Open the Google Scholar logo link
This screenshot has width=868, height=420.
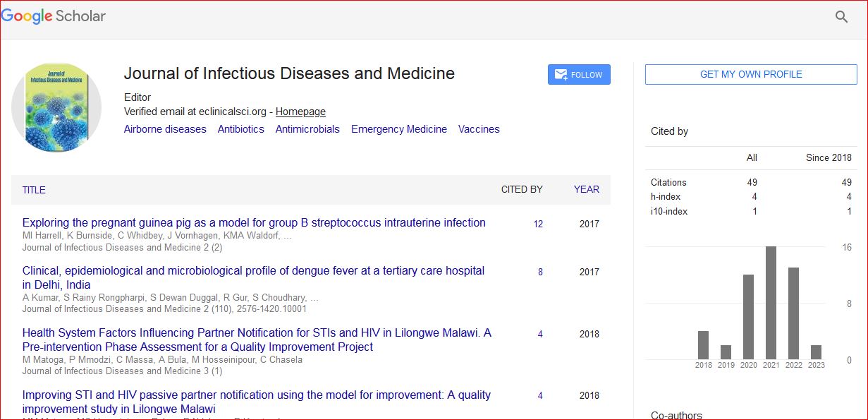pyautogui.click(x=54, y=16)
